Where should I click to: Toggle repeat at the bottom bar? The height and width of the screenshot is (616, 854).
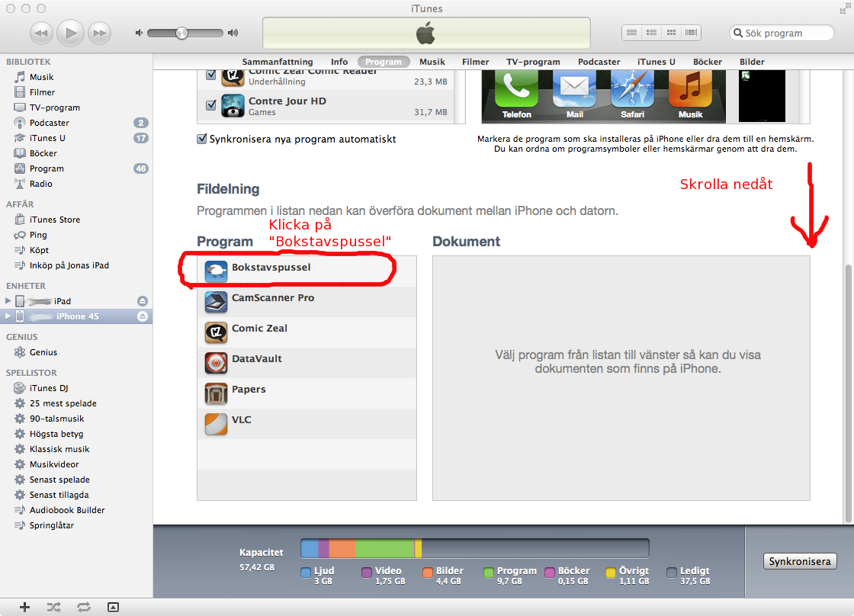tap(84, 607)
